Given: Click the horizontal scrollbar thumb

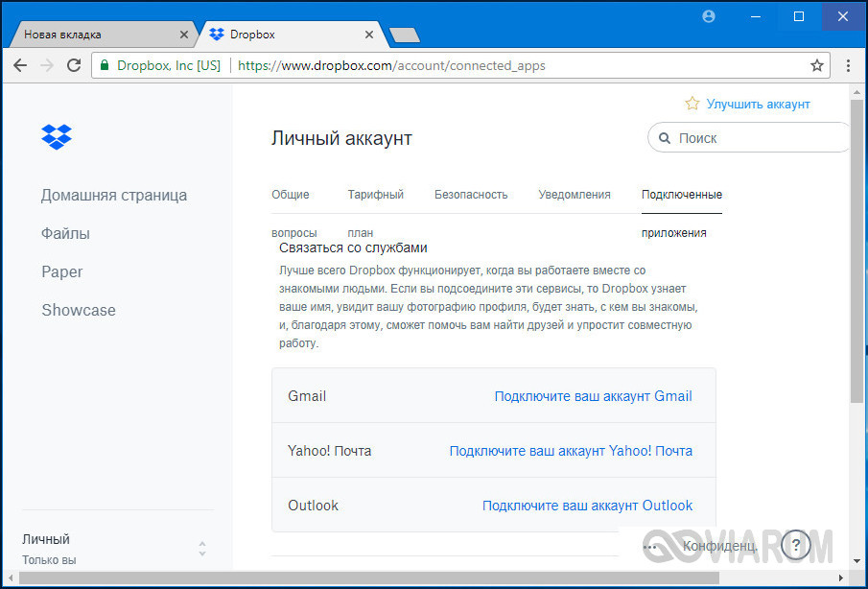Looking at the screenshot, I should pos(368,578).
